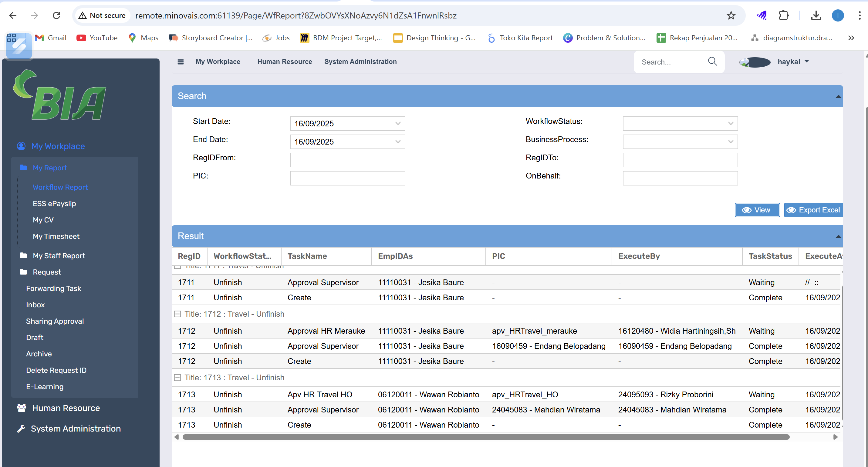
Task: Open the browser downloads icon
Action: pos(816,15)
